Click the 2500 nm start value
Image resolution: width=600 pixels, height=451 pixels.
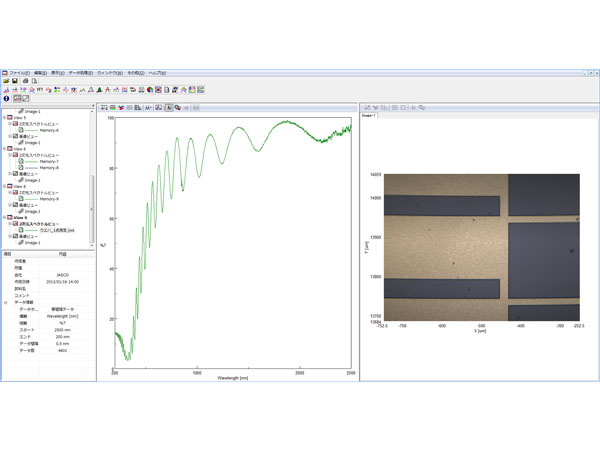point(62,330)
